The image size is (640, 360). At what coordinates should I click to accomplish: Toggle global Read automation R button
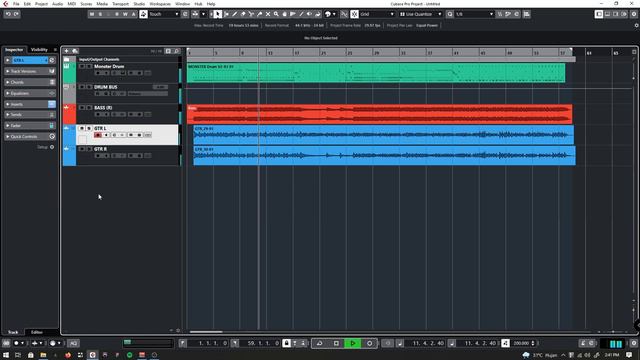[117, 14]
